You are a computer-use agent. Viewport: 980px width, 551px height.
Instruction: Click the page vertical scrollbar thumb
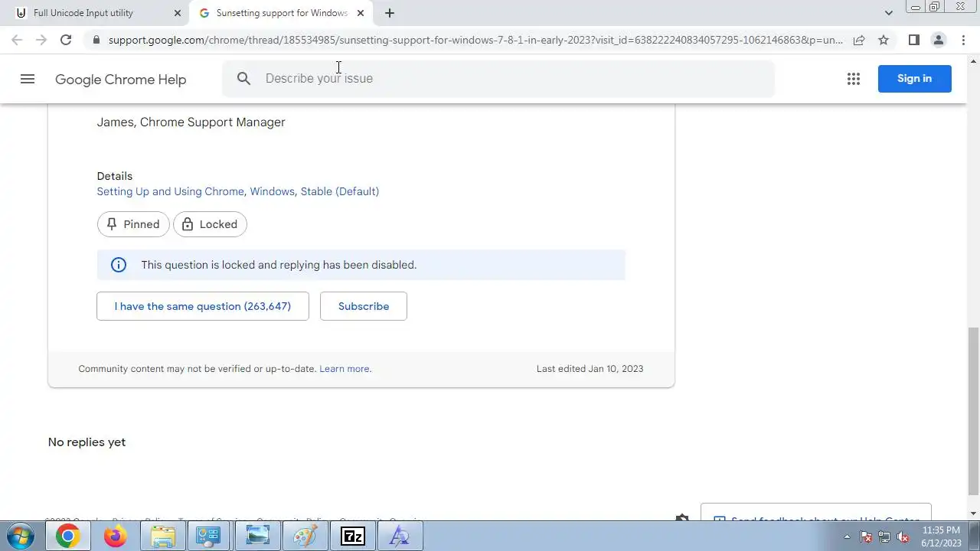973,412
